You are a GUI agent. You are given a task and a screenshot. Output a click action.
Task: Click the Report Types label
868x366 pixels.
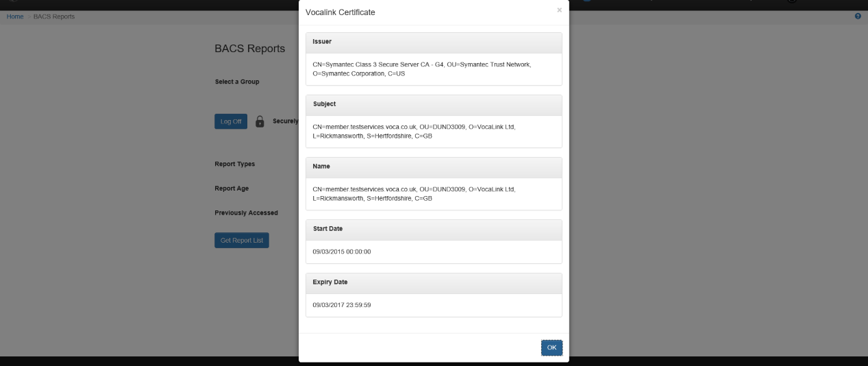pos(234,164)
